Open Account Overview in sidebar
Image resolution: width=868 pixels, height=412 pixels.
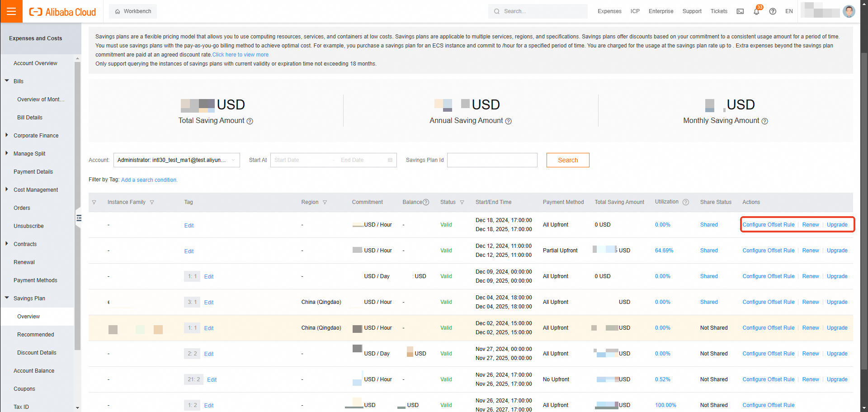(35, 63)
